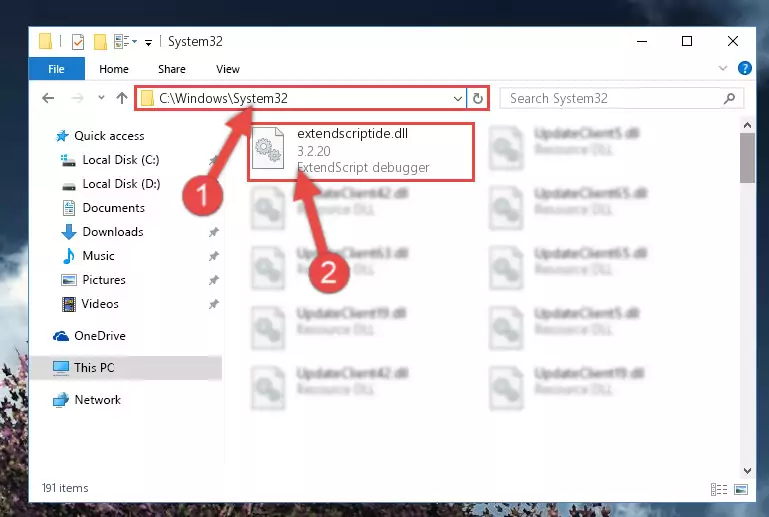This screenshot has width=769, height=517.
Task: Expand the address bar history dropdown
Action: (x=458, y=99)
